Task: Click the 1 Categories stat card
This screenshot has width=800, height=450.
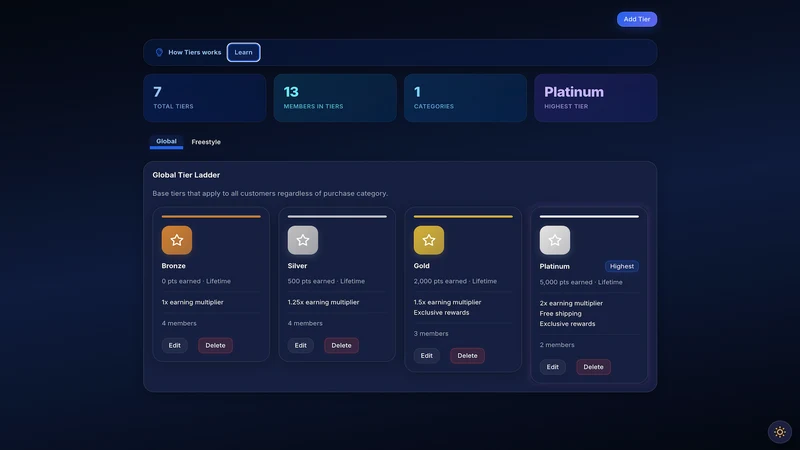Action: click(465, 98)
